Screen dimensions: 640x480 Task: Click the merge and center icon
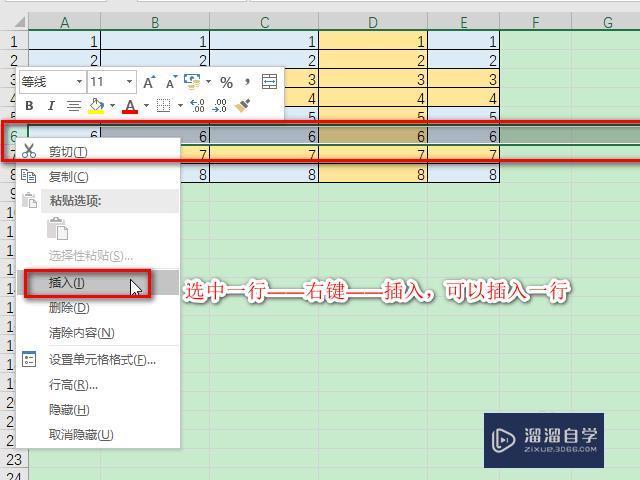click(269, 82)
